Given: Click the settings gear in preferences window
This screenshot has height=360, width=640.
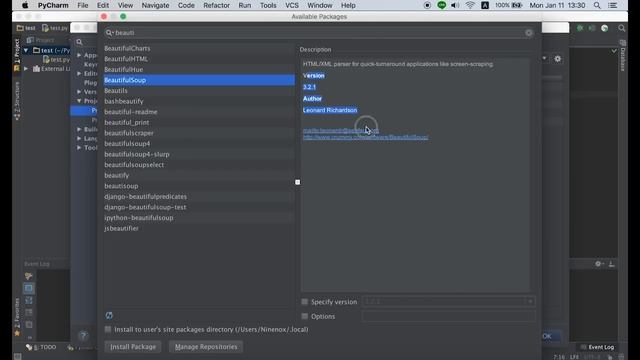Looking at the screenshot, I should [558, 59].
